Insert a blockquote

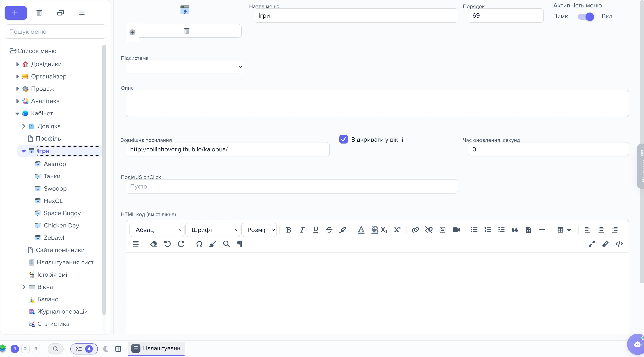(515, 230)
